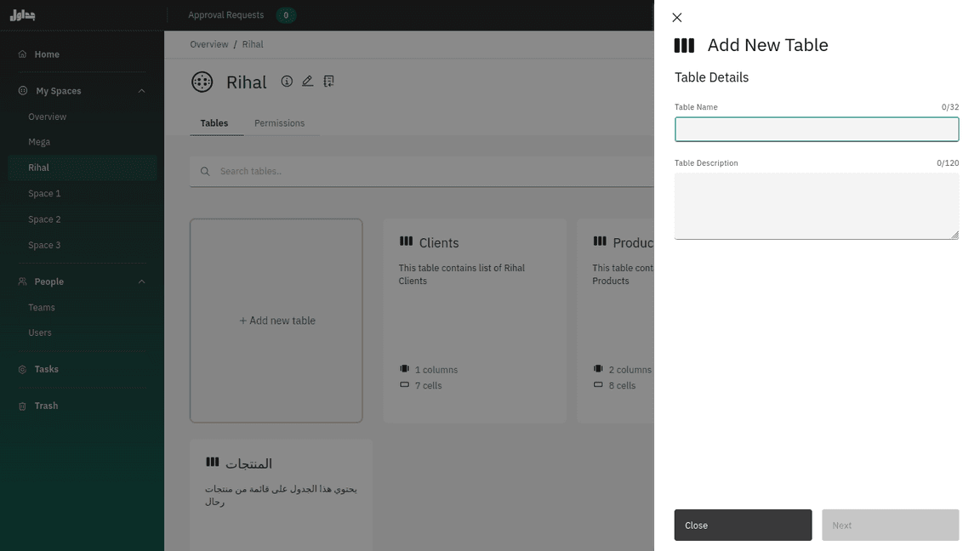
Task: Collapse the People section chevron
Action: pos(142,281)
